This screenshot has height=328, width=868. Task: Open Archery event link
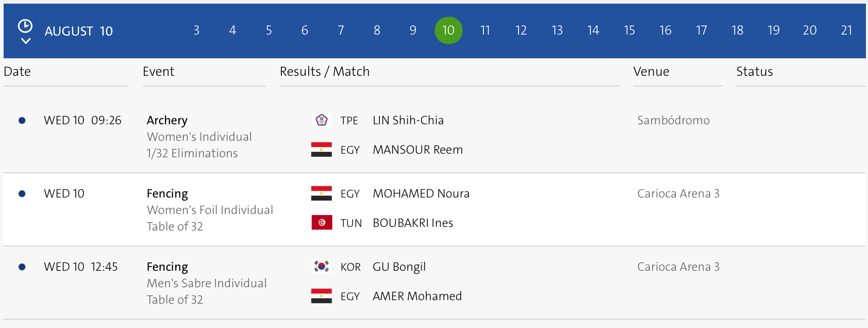tap(167, 120)
